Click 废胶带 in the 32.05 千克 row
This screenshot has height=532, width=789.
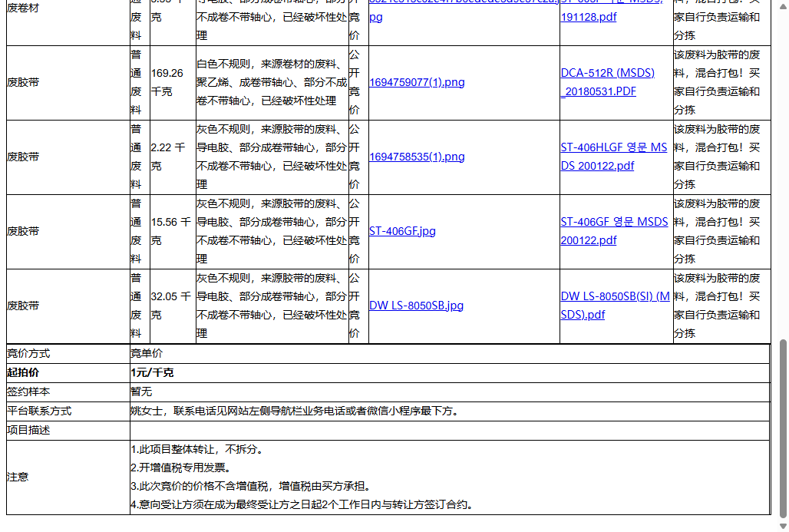coord(23,306)
